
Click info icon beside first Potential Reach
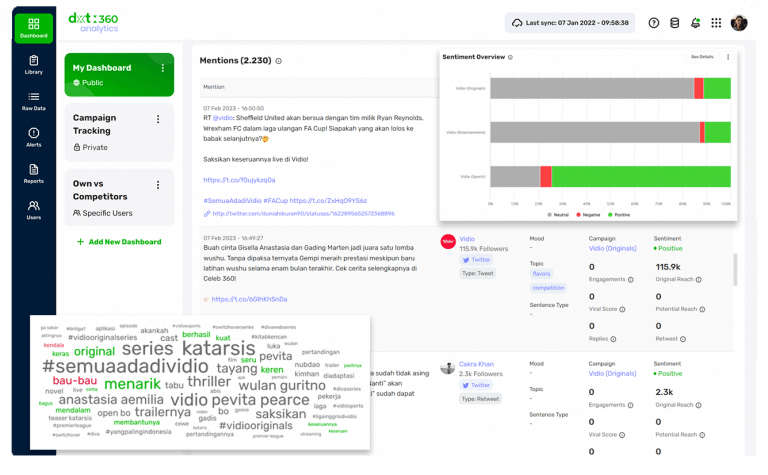coord(702,309)
